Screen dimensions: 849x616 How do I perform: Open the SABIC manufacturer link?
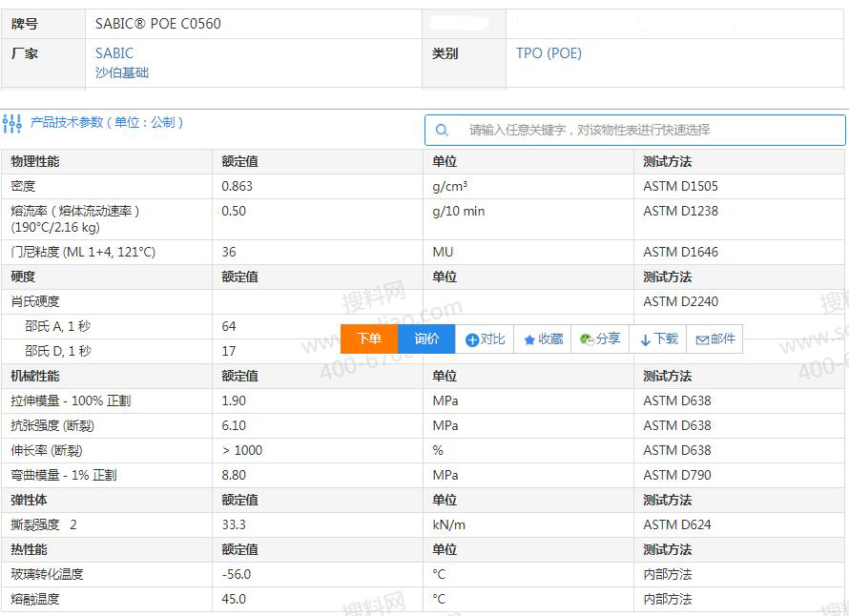114,53
